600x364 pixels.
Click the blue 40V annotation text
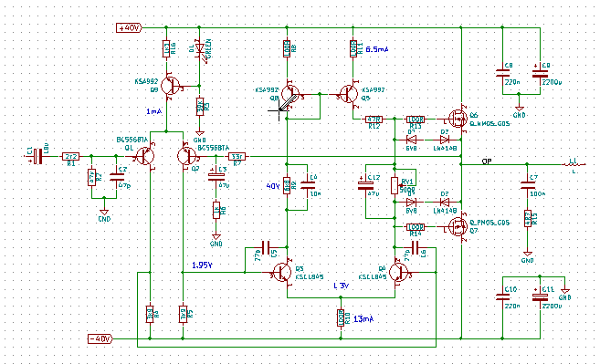click(x=273, y=186)
